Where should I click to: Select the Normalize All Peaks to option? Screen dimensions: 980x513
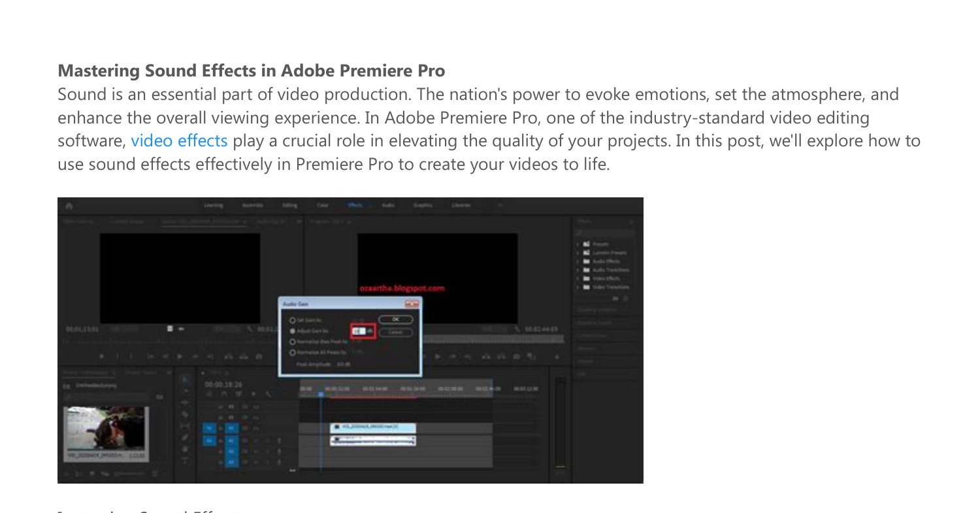pyautogui.click(x=293, y=352)
